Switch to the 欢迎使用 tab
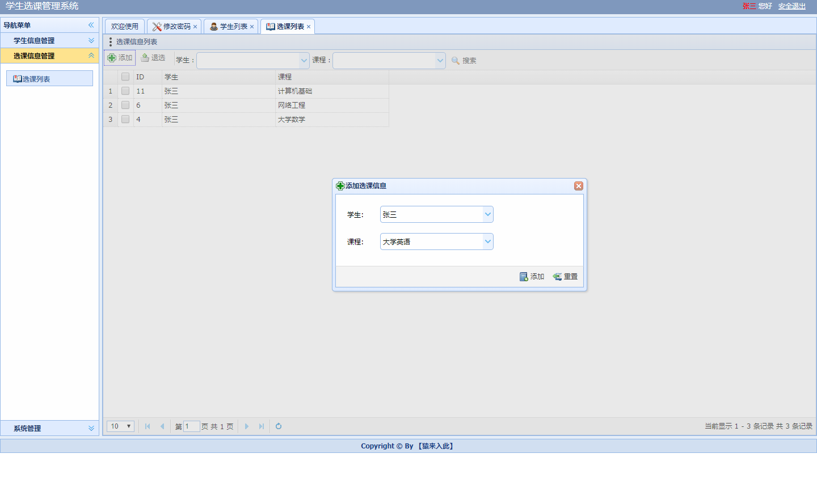Viewport: 817px width, 504px height. click(125, 27)
